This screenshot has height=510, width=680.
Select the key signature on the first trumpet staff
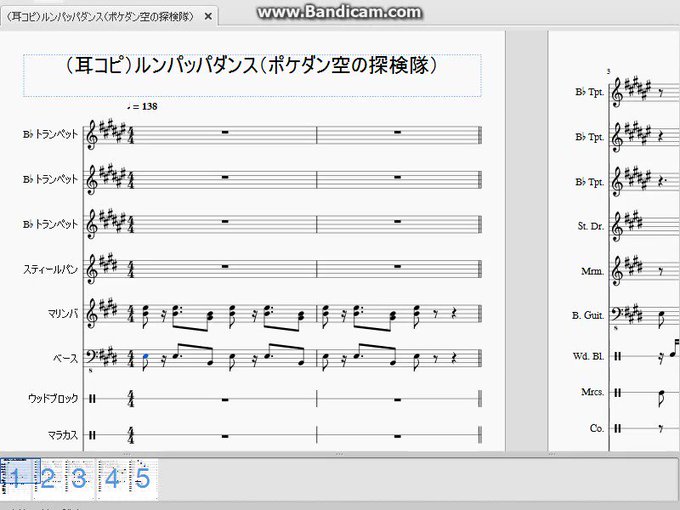pos(112,130)
